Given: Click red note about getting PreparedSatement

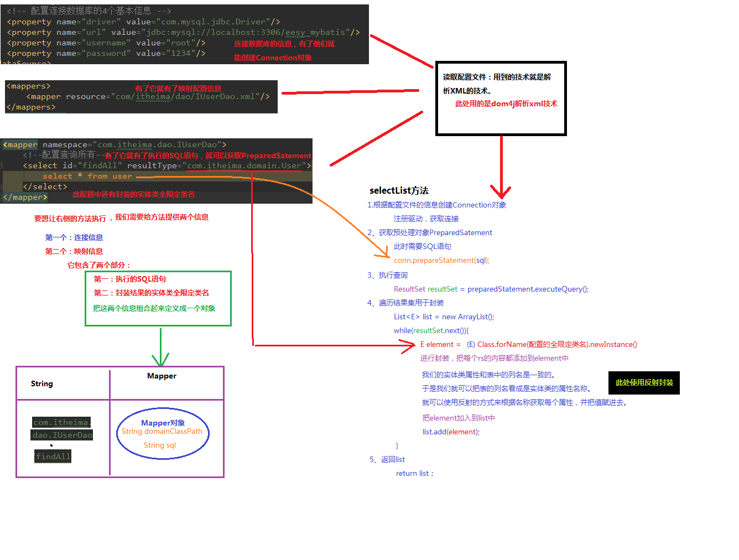Looking at the screenshot, I should [208, 155].
